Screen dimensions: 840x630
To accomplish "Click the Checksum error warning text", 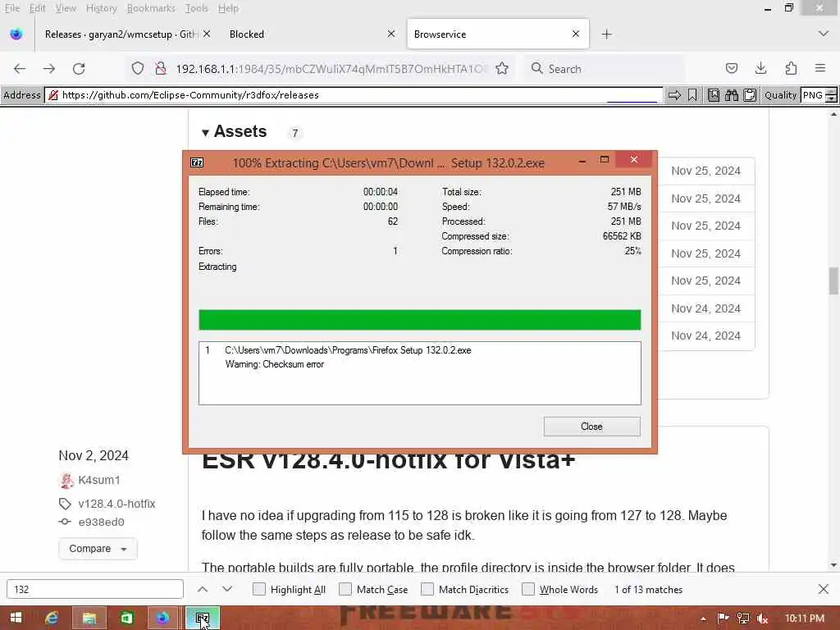I will click(274, 364).
